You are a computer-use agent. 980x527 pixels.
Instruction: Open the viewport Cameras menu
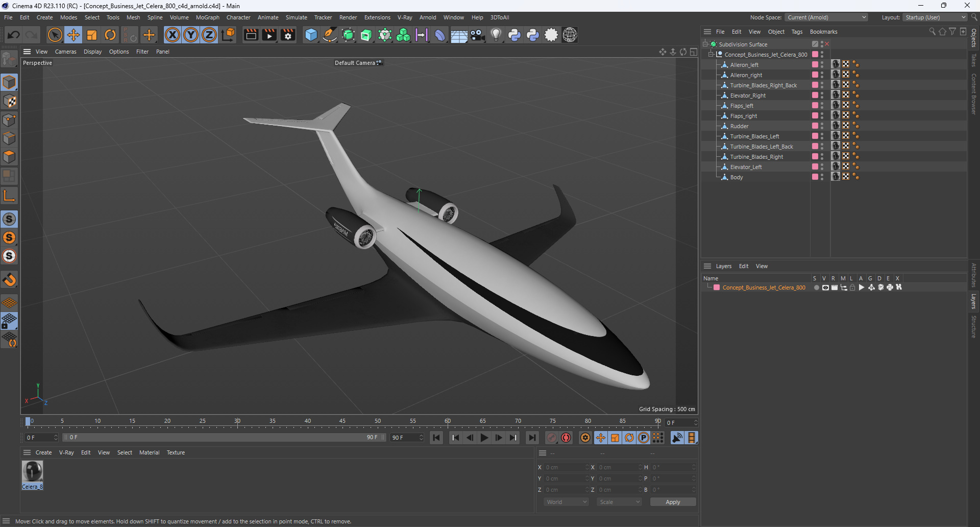click(66, 52)
